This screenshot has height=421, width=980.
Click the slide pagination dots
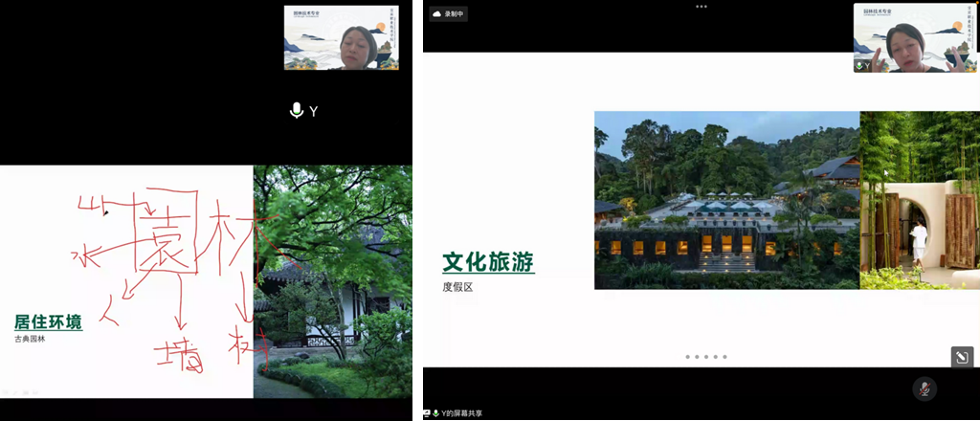point(705,357)
